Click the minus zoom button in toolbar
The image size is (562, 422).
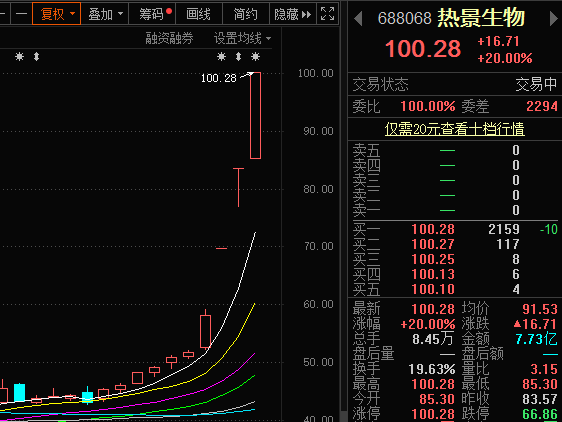(22, 14)
